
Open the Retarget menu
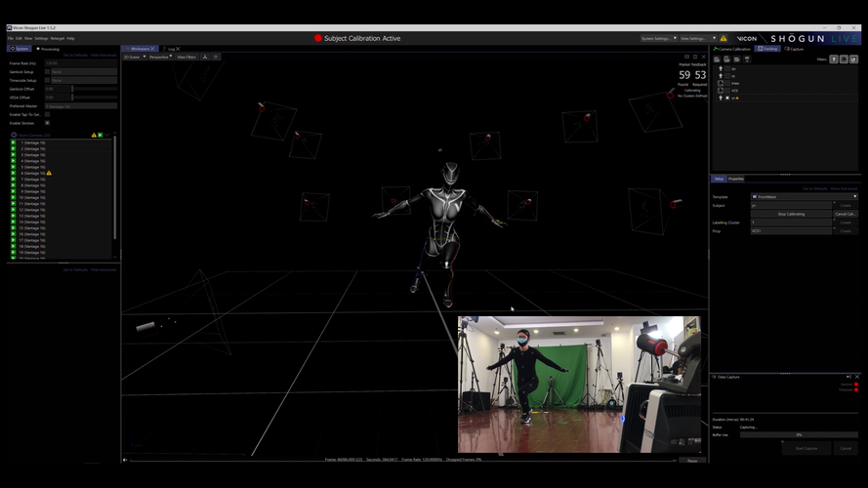pyautogui.click(x=57, y=38)
